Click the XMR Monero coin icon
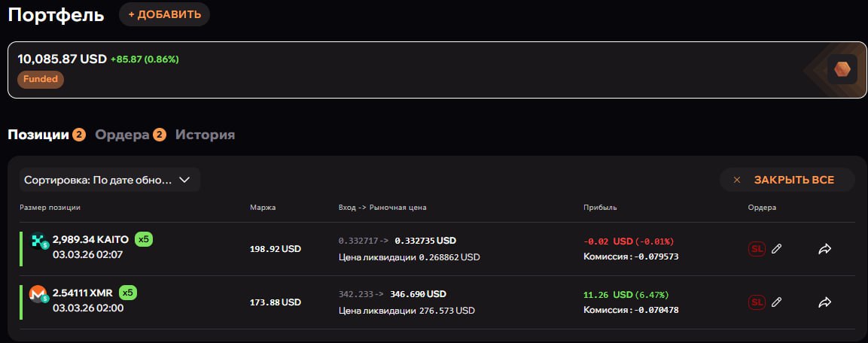Image resolution: width=868 pixels, height=343 pixels. click(38, 294)
